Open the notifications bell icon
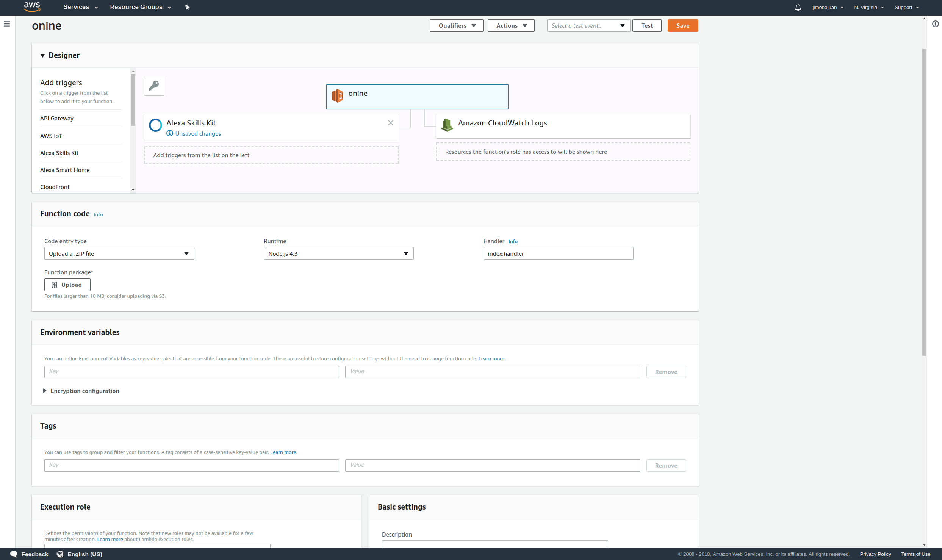 click(x=798, y=8)
